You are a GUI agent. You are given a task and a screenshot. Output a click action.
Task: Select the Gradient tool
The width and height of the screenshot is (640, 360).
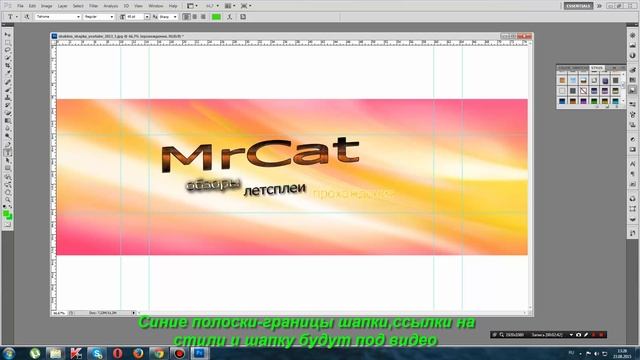[x=8, y=121]
